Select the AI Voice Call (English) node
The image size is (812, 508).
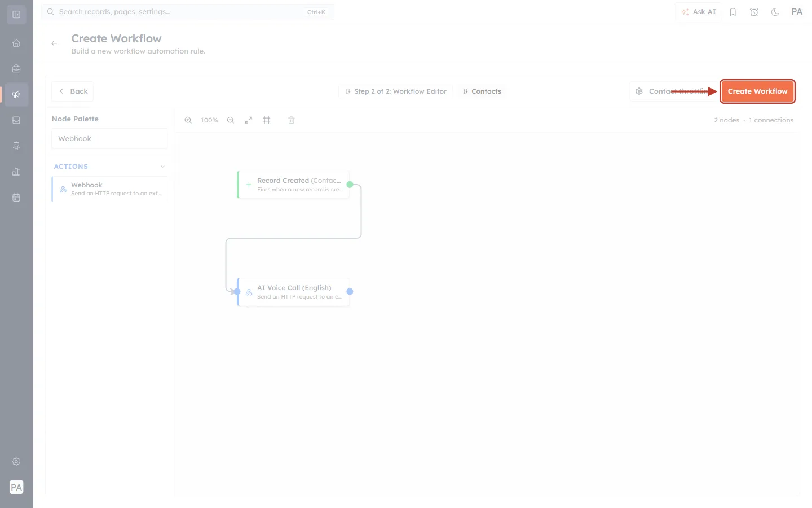[x=293, y=292]
